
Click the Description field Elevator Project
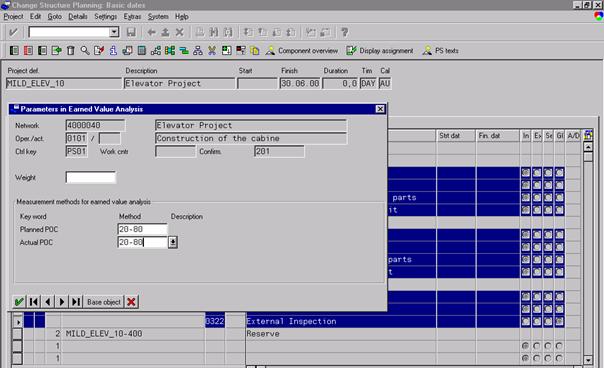(x=179, y=84)
